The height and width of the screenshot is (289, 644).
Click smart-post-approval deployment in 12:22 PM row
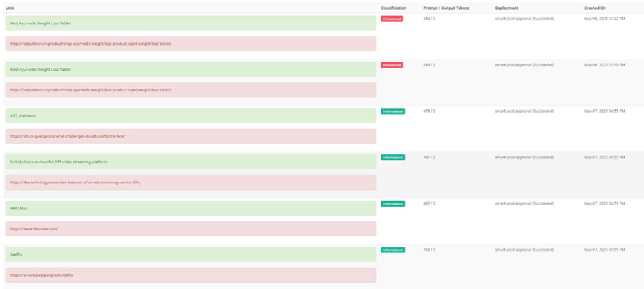click(524, 19)
